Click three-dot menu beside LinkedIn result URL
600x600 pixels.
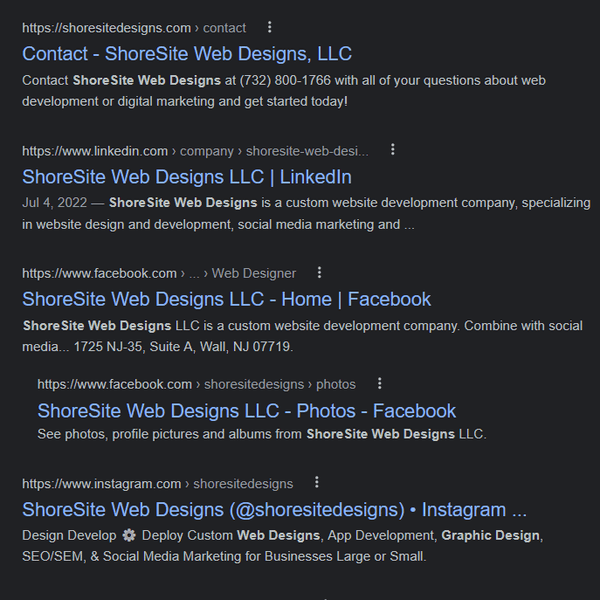coord(393,150)
